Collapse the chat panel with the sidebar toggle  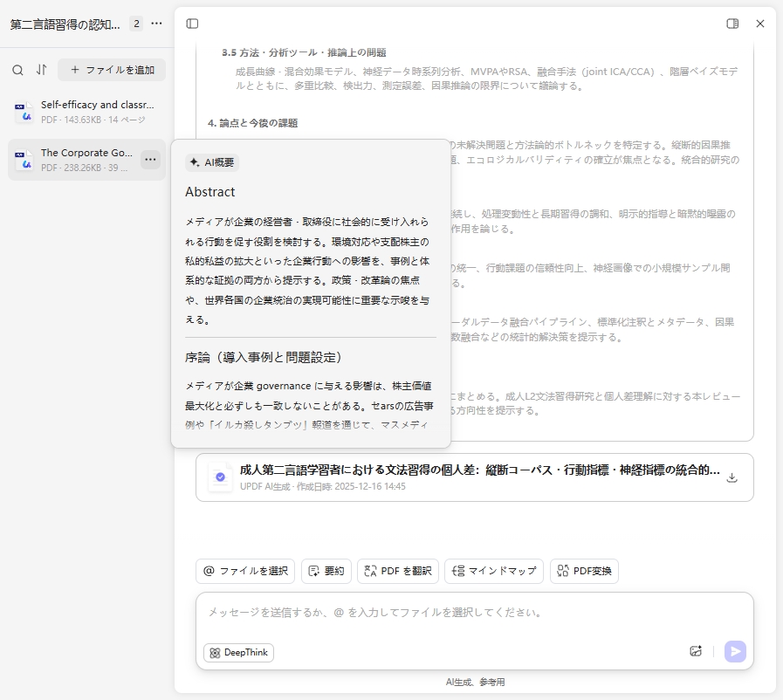[194, 24]
